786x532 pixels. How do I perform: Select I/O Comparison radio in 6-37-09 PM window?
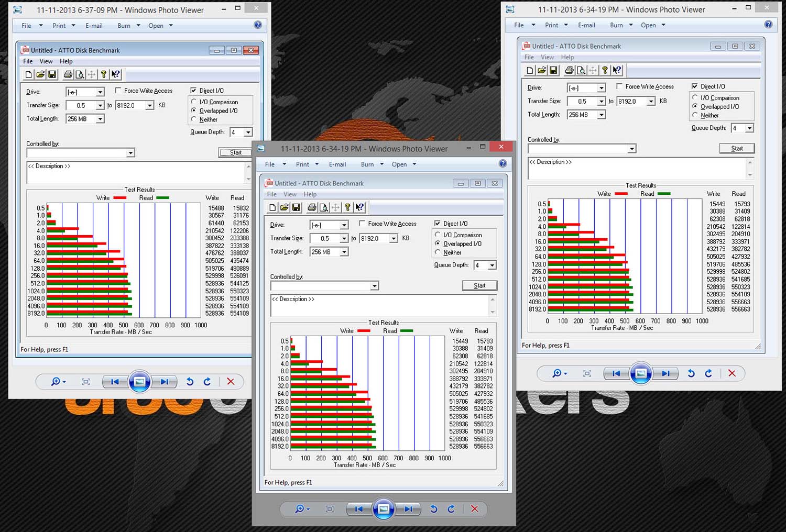[194, 102]
